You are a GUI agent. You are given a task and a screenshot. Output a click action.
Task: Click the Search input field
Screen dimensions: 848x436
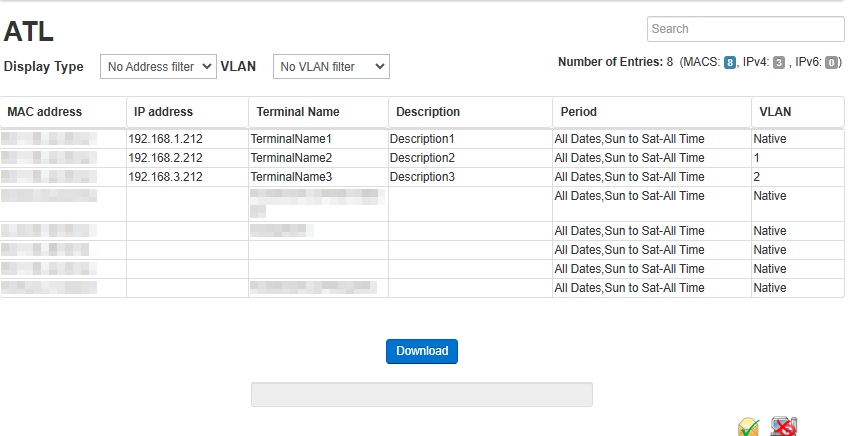tap(745, 29)
